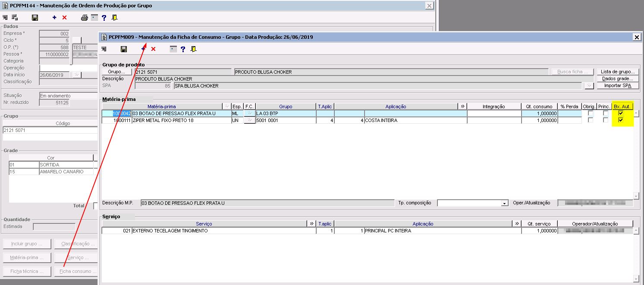Click the Qt. consumo column header
This screenshot has height=285, width=644.
coord(539,106)
